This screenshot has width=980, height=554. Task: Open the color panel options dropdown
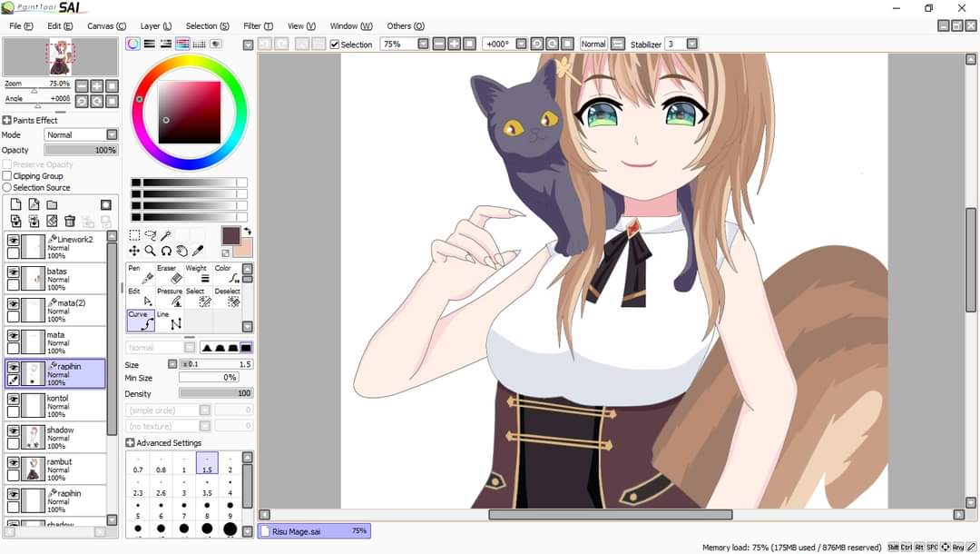click(248, 45)
